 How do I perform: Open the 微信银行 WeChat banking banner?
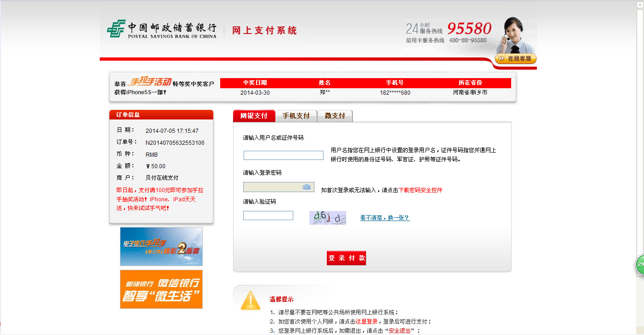pos(161,289)
